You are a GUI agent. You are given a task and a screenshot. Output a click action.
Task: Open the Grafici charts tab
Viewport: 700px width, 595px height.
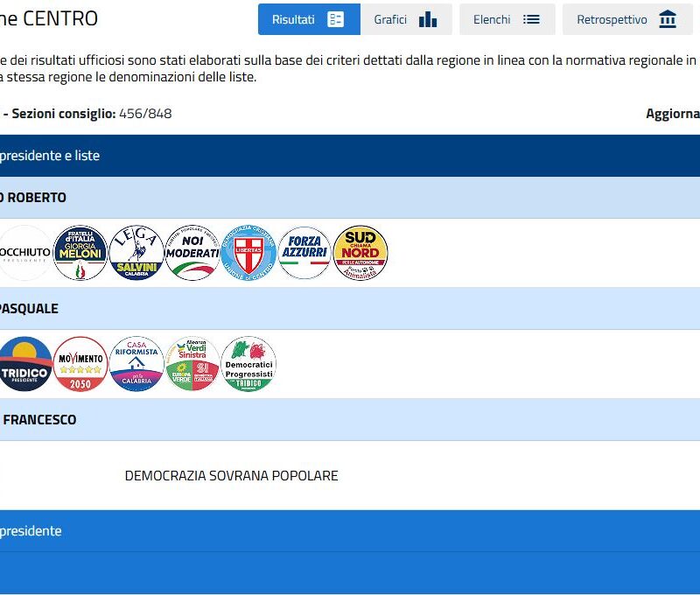(405, 19)
